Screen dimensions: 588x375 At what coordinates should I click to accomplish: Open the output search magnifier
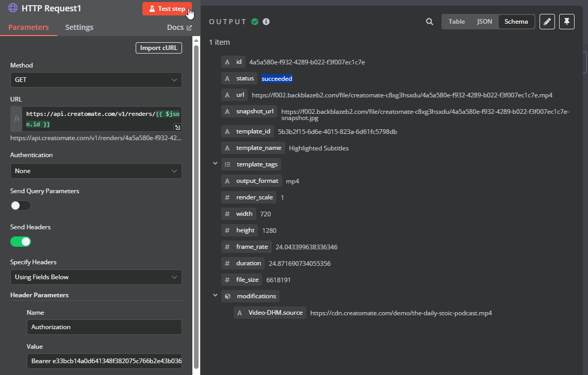[429, 22]
